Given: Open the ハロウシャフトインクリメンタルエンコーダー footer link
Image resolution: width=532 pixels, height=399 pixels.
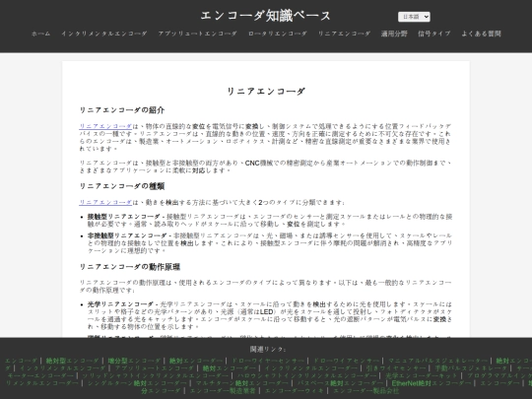Looking at the screenshot, I should click(306, 375).
